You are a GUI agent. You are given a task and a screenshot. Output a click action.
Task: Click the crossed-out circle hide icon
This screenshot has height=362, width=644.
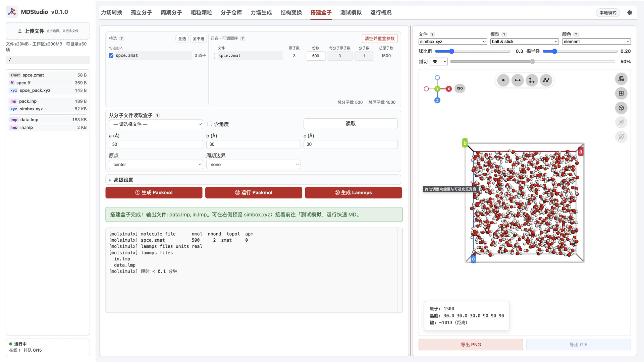(x=621, y=137)
